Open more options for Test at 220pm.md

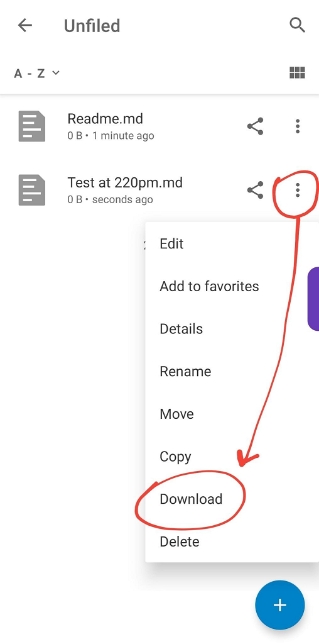click(298, 190)
